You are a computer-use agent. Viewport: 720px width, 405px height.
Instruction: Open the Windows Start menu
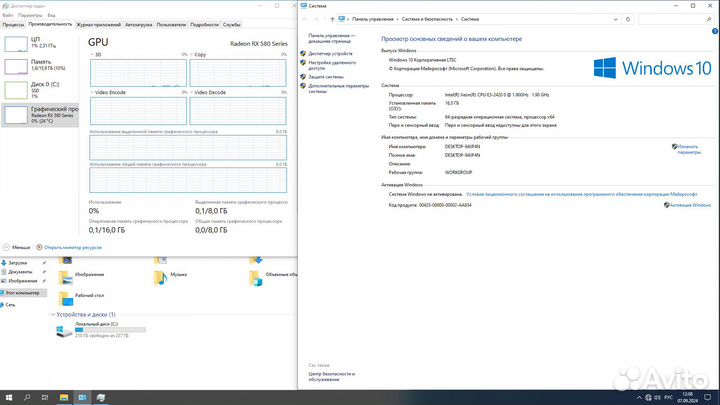click(x=9, y=398)
